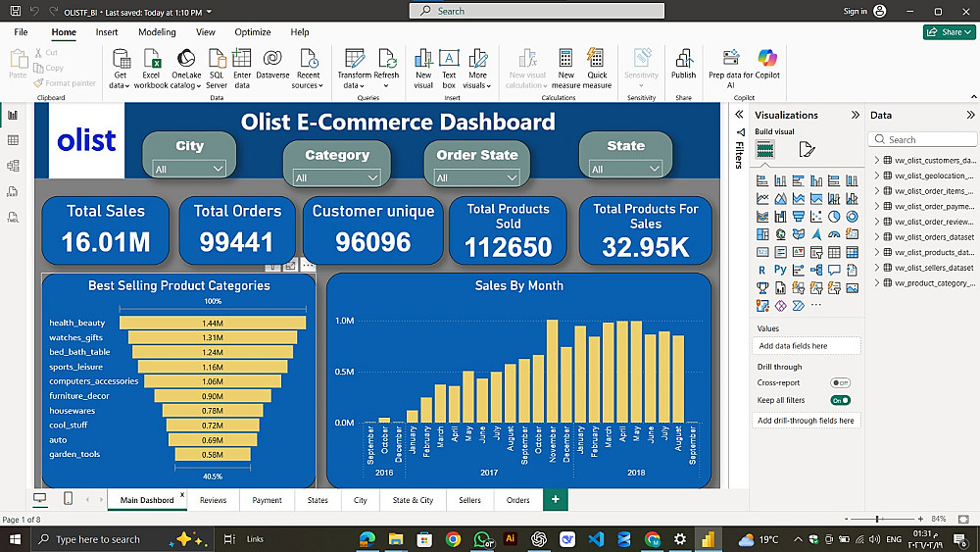
Task: Switch to the Insert ribbon tab
Action: click(x=106, y=32)
